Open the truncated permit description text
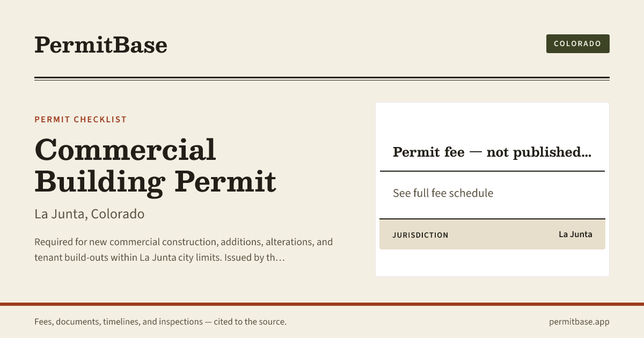 tap(184, 250)
